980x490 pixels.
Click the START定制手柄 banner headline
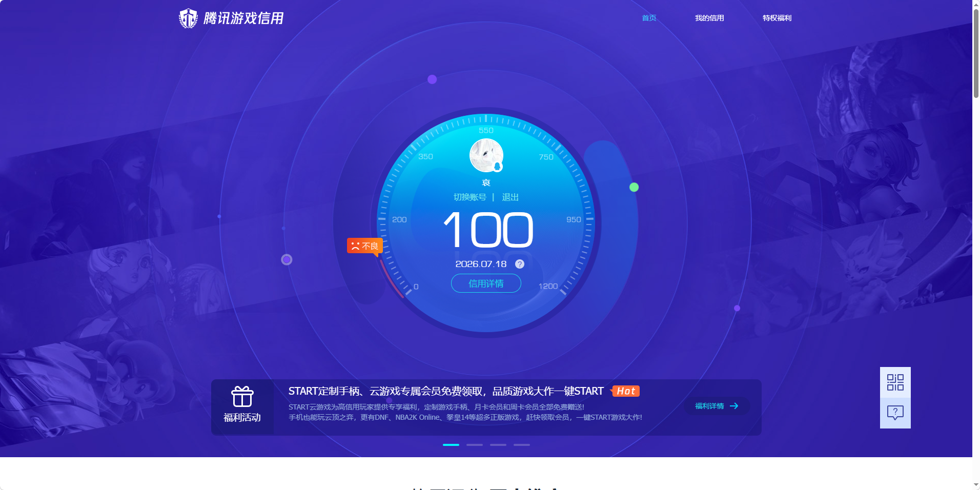tap(446, 391)
